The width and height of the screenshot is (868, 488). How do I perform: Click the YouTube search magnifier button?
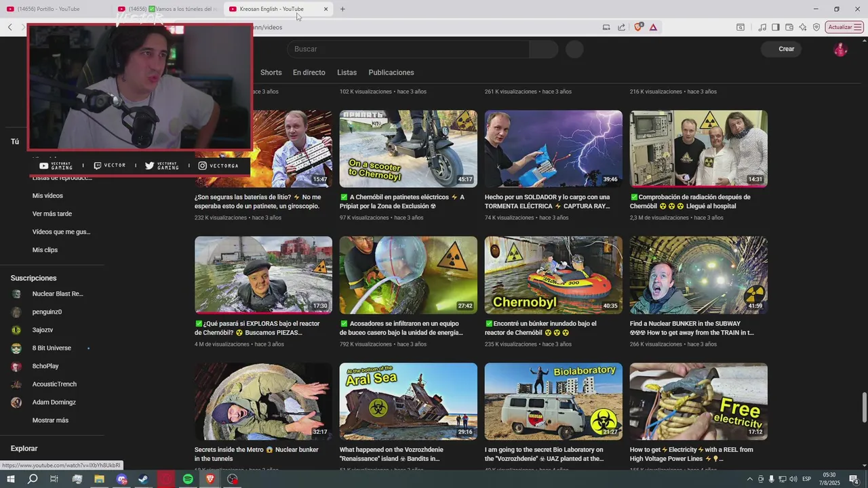point(544,49)
